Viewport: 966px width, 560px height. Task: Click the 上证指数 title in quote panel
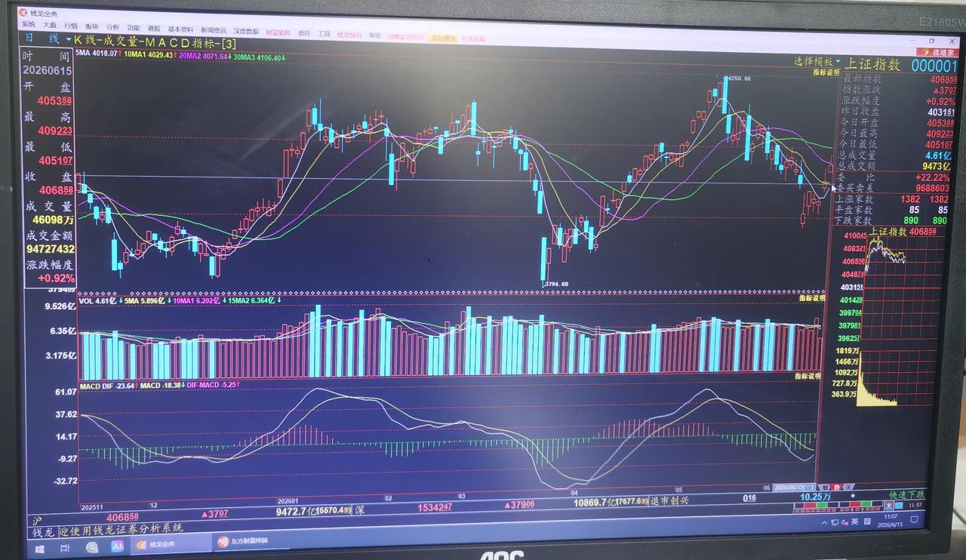(872, 65)
